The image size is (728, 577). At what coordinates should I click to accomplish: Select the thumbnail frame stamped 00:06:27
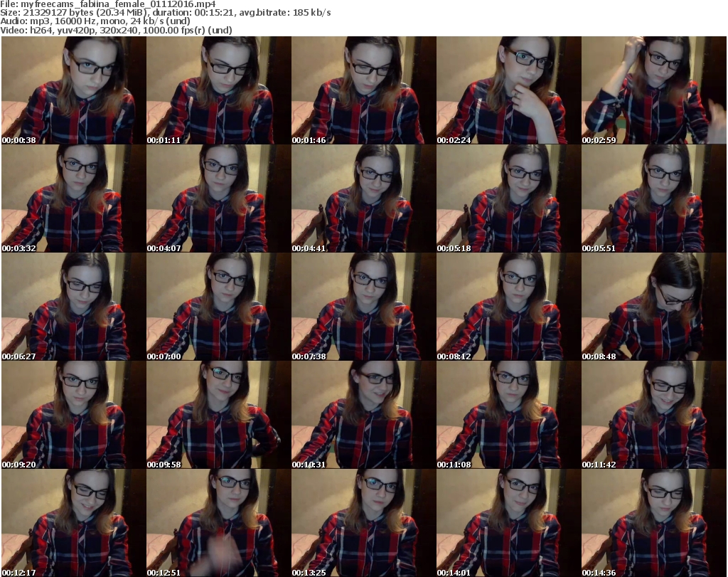point(74,307)
